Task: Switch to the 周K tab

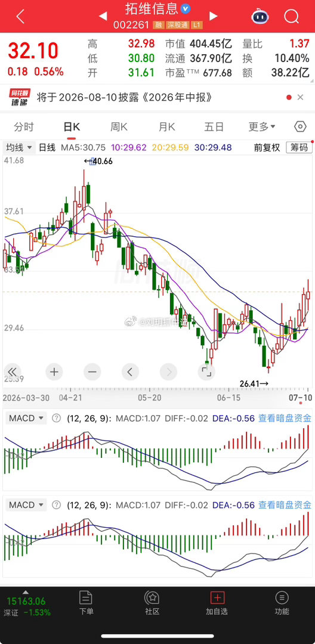Action: click(119, 127)
